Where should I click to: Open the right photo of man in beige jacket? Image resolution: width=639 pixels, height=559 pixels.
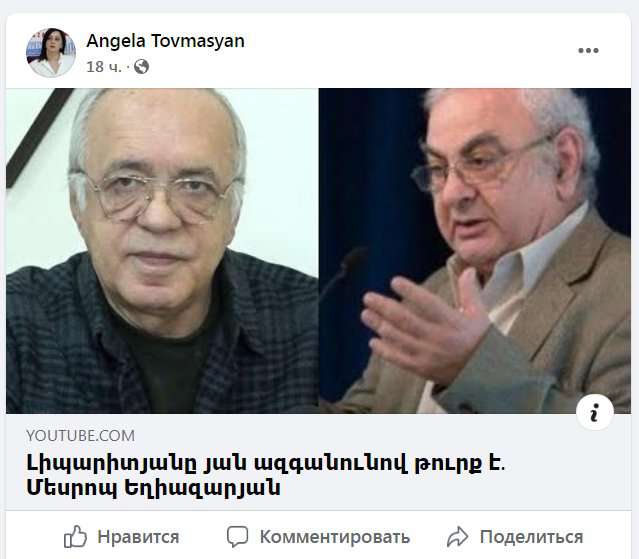click(475, 251)
